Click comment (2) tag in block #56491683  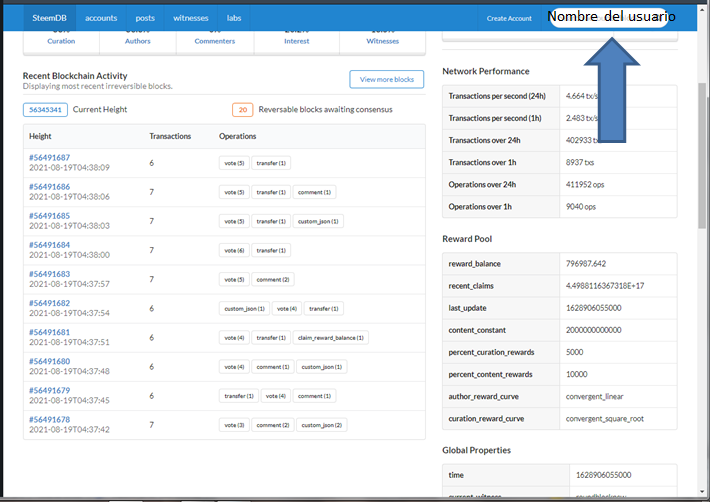coord(273,279)
